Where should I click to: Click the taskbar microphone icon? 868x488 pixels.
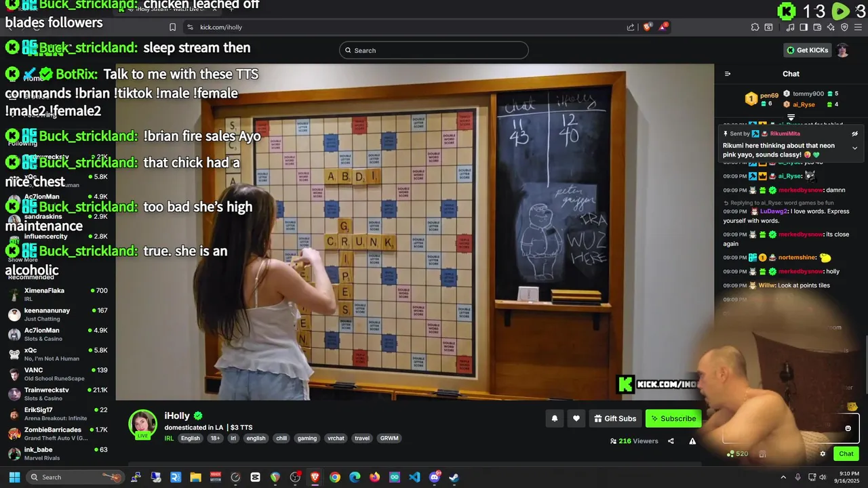(797, 477)
